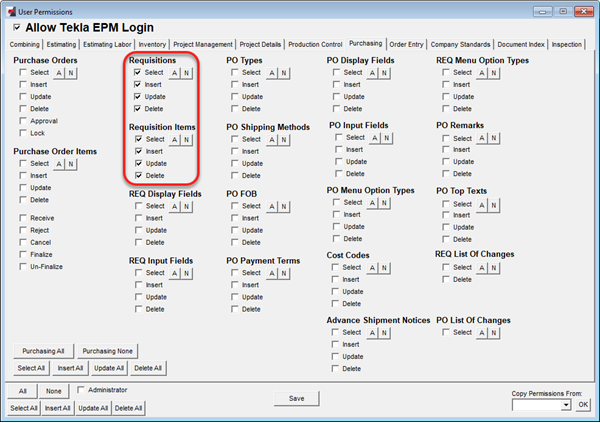Screen dimensions: 600x423
Task: Open the Company Standards tab
Action: click(460, 44)
